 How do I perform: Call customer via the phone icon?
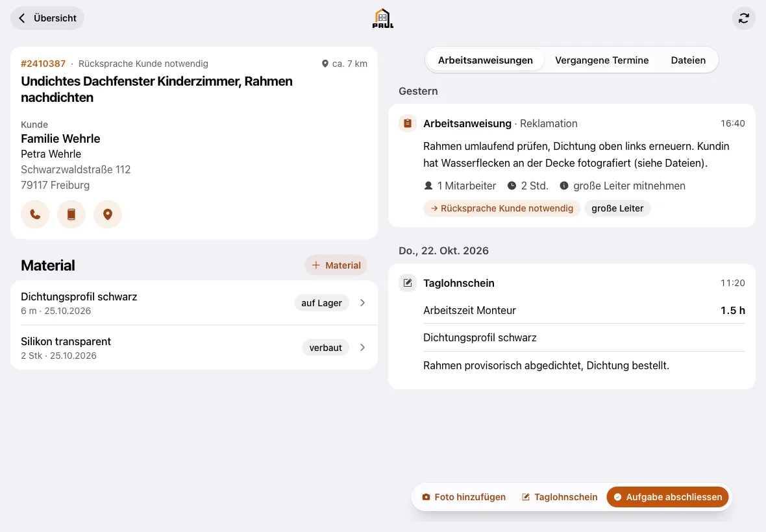coord(35,214)
